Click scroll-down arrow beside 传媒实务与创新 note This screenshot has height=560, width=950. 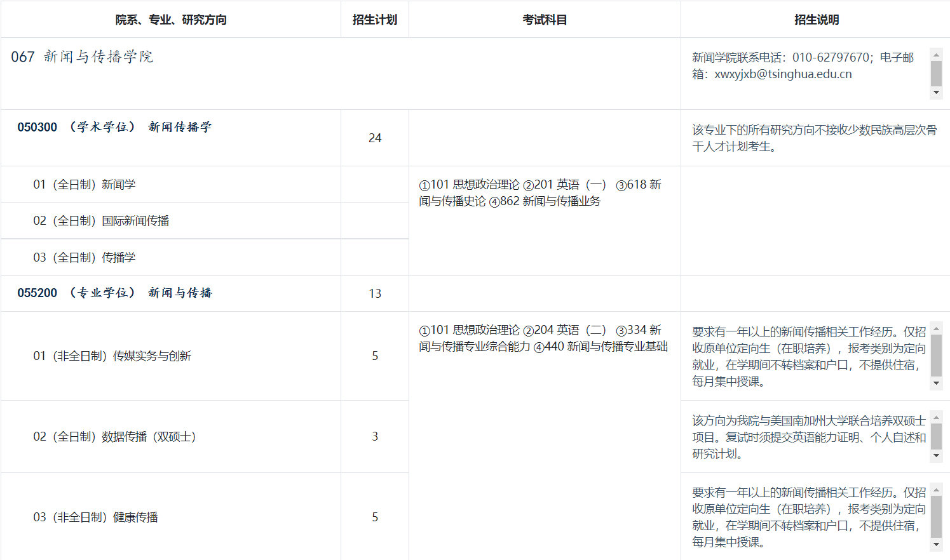[936, 383]
